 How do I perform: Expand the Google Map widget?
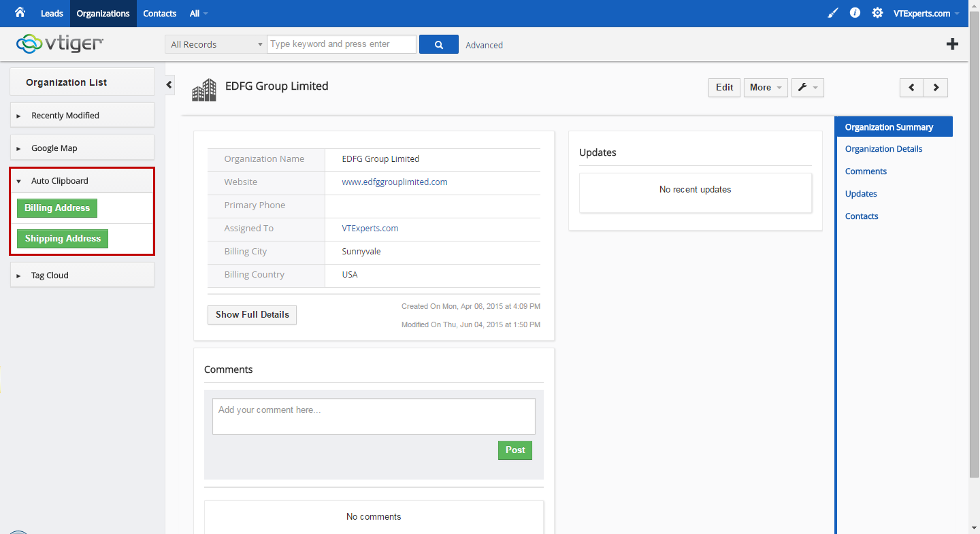pos(82,148)
